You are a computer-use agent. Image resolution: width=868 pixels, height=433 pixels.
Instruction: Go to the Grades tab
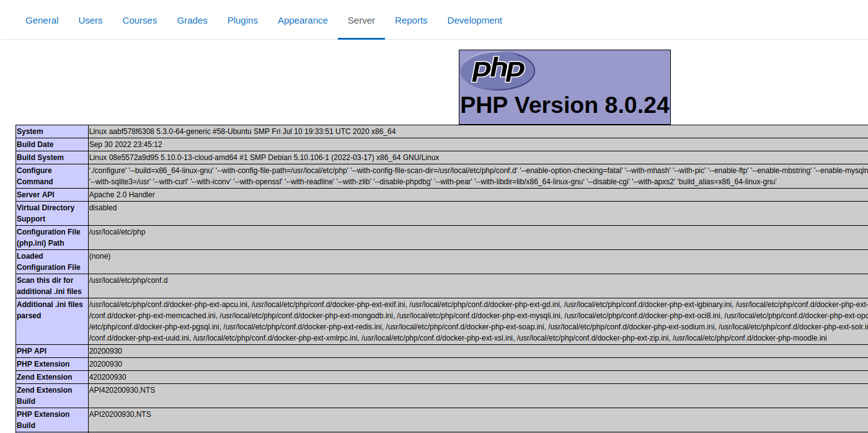[192, 20]
